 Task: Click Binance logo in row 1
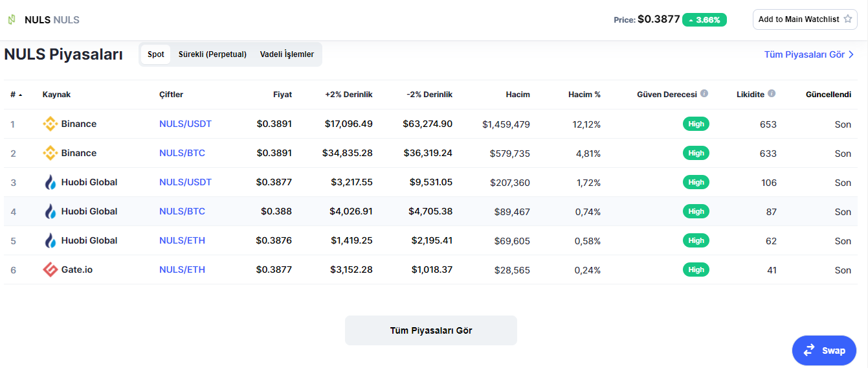coord(50,124)
